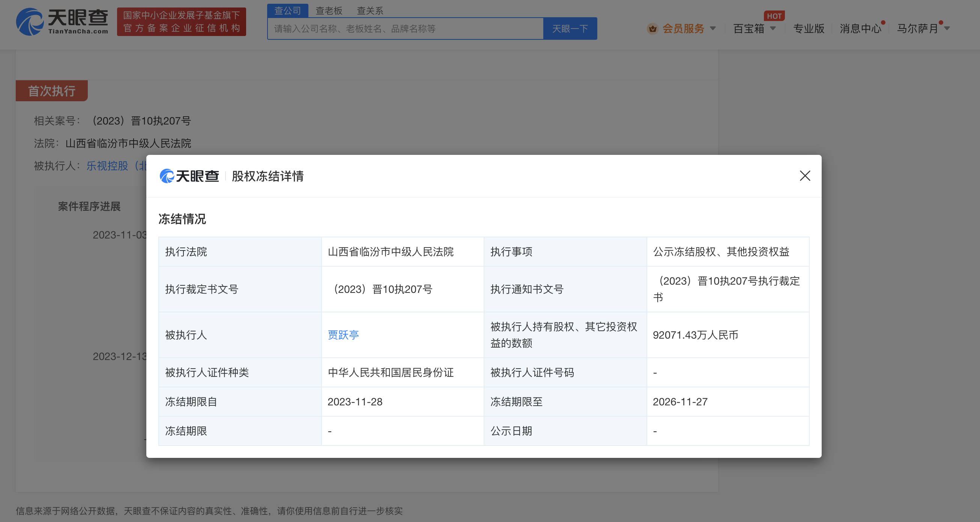Image resolution: width=980 pixels, height=522 pixels.
Task: Click the TianYanCha.com site logo
Action: tap(62, 22)
